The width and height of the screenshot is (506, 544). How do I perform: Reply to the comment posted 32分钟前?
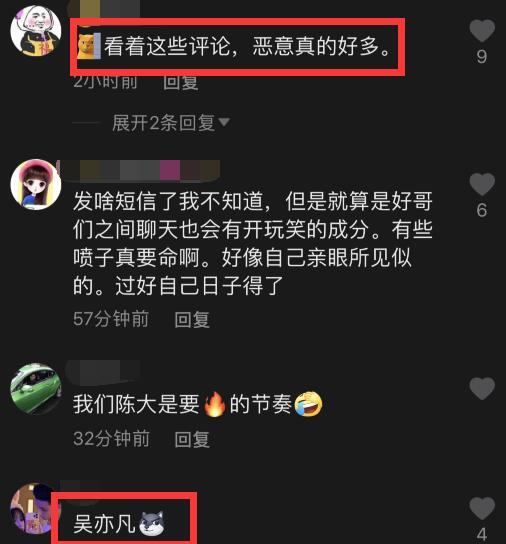pyautogui.click(x=192, y=439)
